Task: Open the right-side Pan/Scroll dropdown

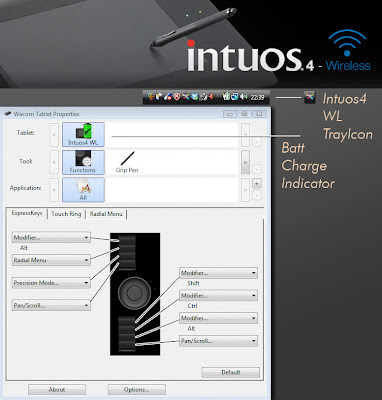Action: [x=218, y=341]
